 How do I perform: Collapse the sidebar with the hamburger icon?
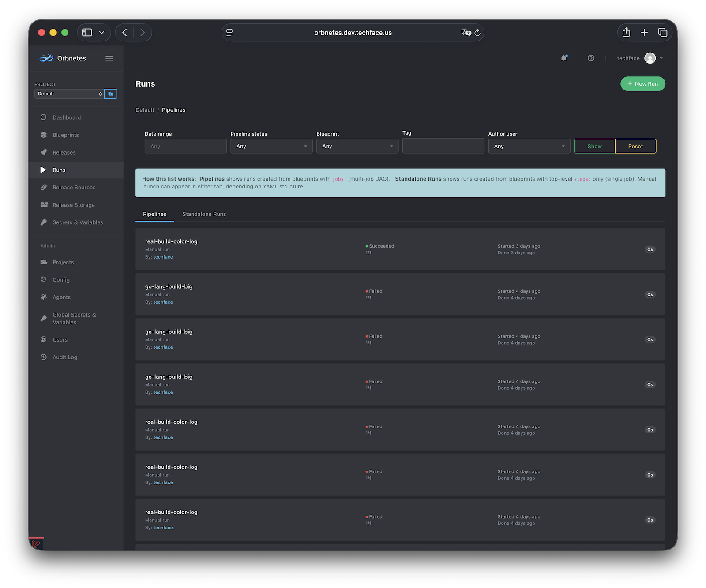(109, 58)
